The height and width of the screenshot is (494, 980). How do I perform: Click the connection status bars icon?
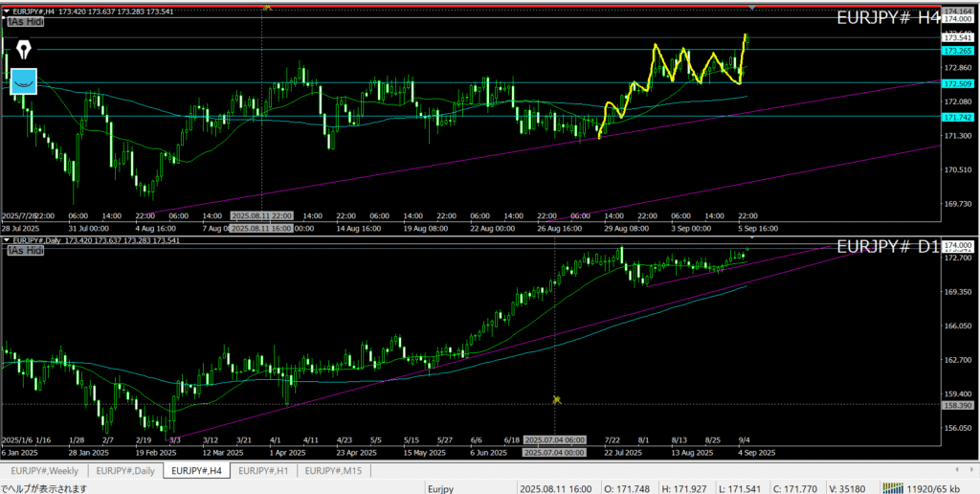coord(891,487)
